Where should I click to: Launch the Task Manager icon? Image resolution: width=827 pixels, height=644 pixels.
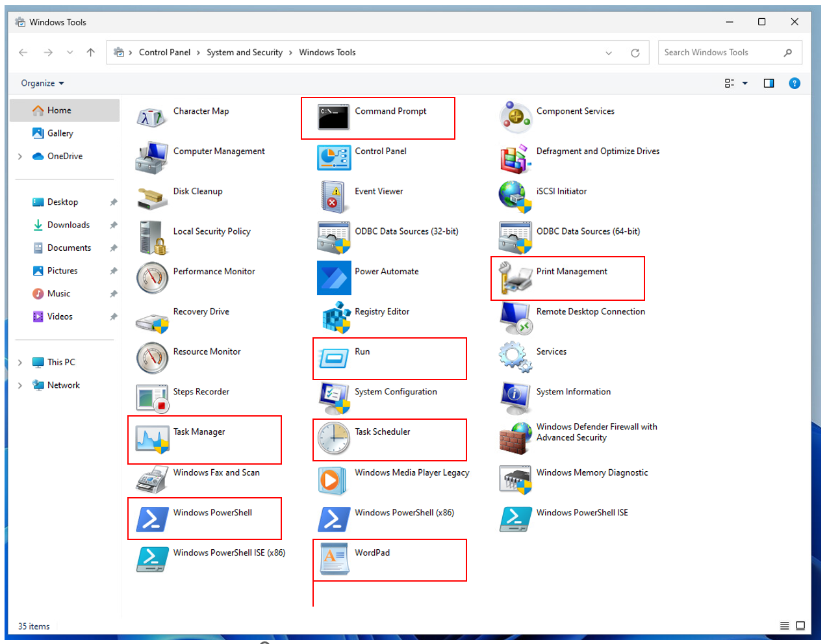click(x=152, y=439)
